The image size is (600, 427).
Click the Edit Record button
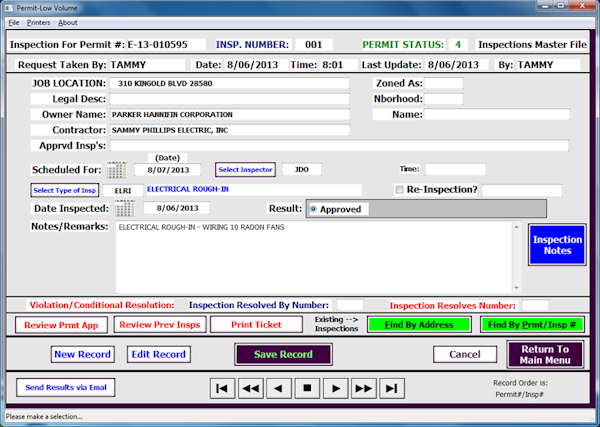(x=158, y=354)
